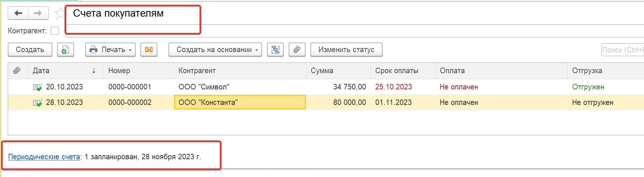Click the paperclip column header icon
Viewport: 644px width, 177px height.
[x=17, y=71]
